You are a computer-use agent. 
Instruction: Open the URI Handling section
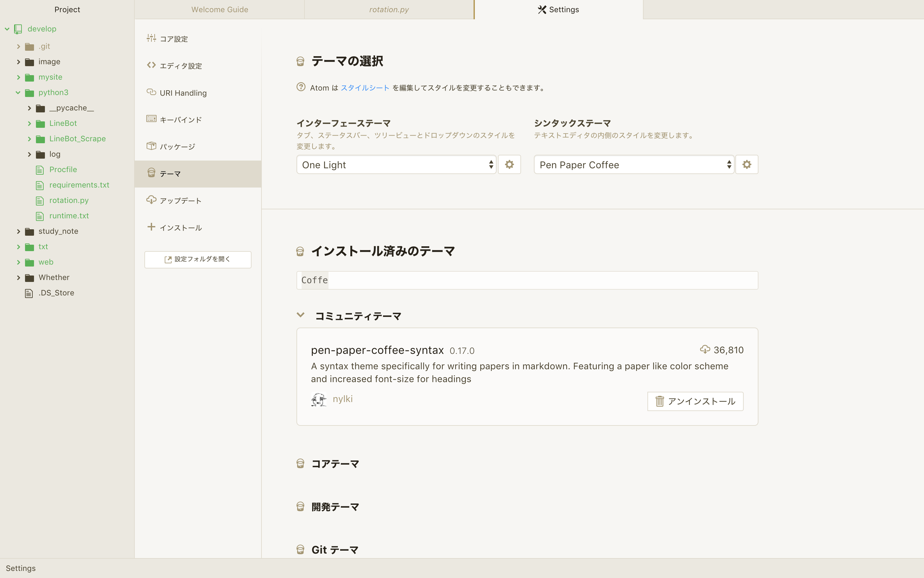[198, 93]
